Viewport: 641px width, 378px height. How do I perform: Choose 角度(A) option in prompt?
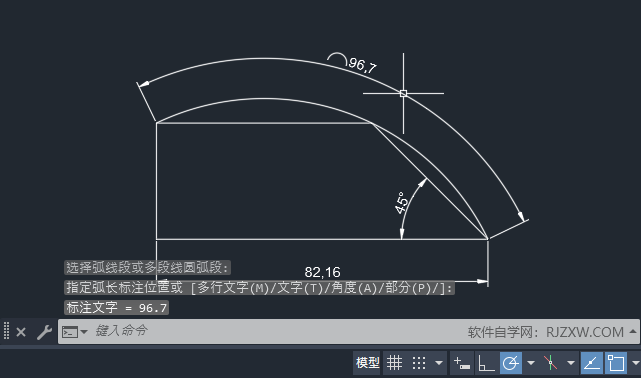354,288
